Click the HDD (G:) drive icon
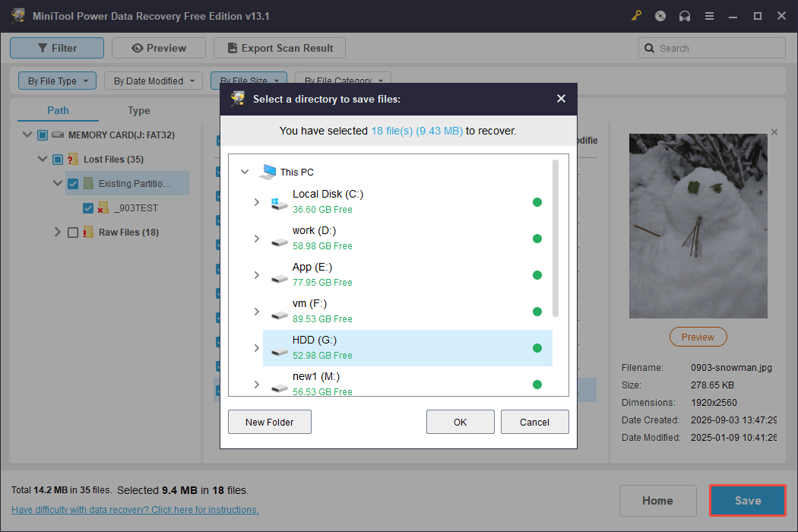 280,351
